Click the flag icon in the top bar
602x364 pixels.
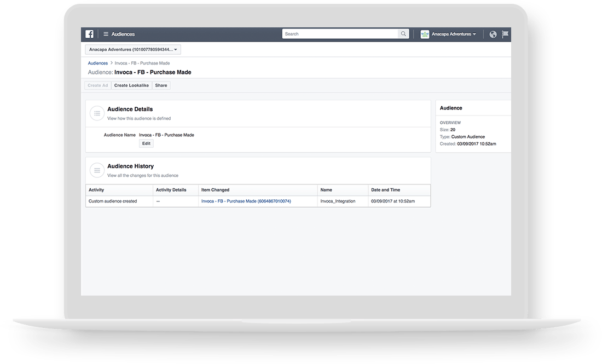pos(506,33)
